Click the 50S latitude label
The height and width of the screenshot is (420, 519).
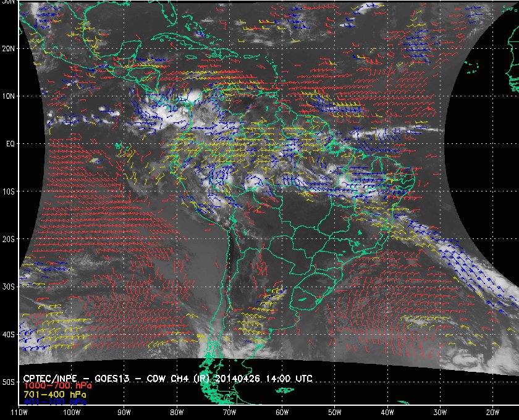coord(9,382)
